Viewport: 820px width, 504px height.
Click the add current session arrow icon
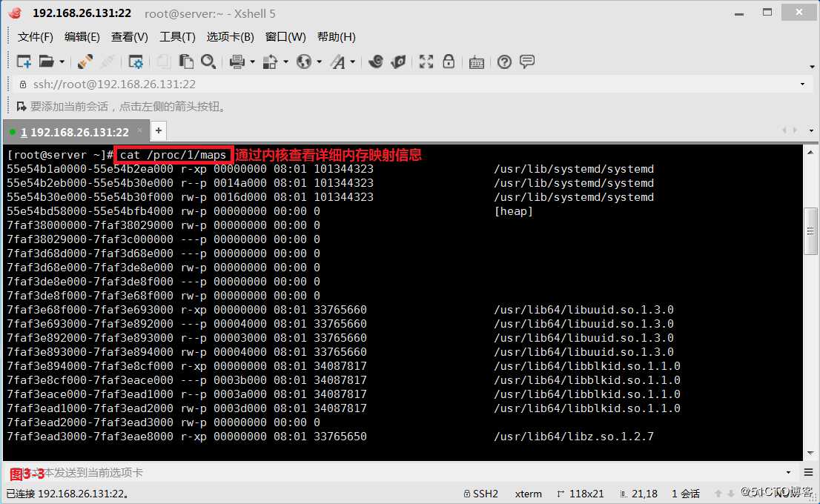coord(22,107)
